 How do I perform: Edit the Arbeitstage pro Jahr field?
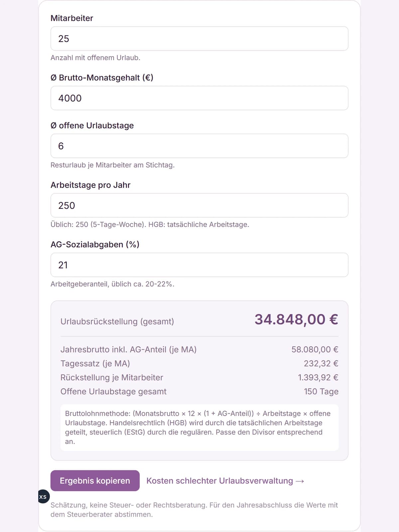(x=199, y=205)
